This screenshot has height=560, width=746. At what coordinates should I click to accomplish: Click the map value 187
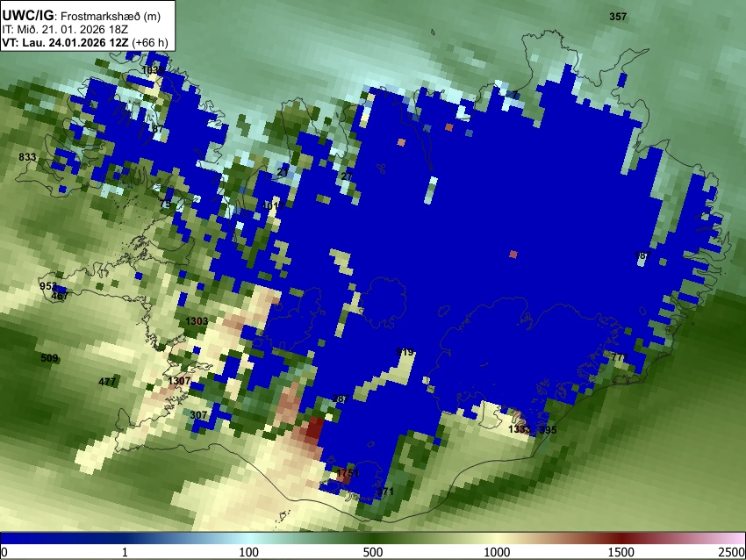(x=642, y=255)
